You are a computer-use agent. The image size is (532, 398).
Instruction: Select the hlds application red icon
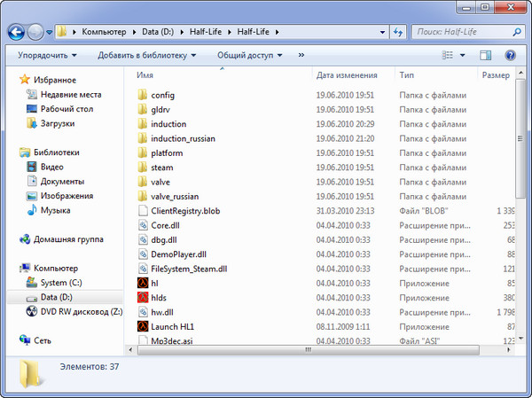click(x=143, y=297)
